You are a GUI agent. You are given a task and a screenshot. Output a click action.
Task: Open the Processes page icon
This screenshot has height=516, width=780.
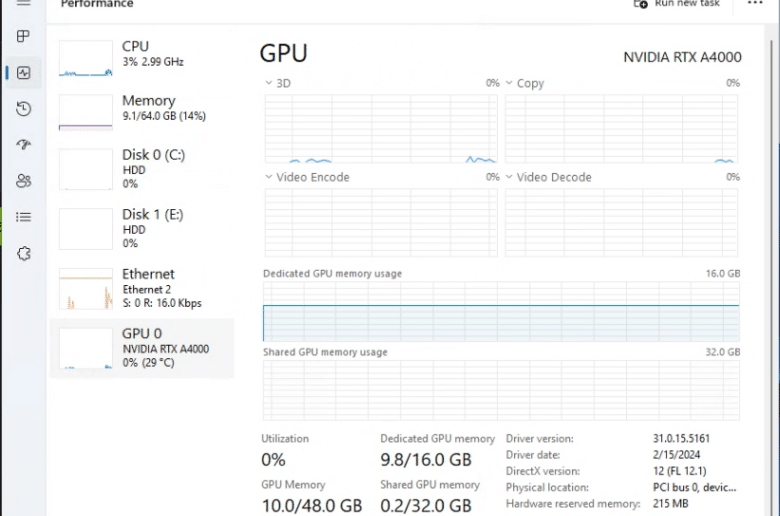[23, 36]
